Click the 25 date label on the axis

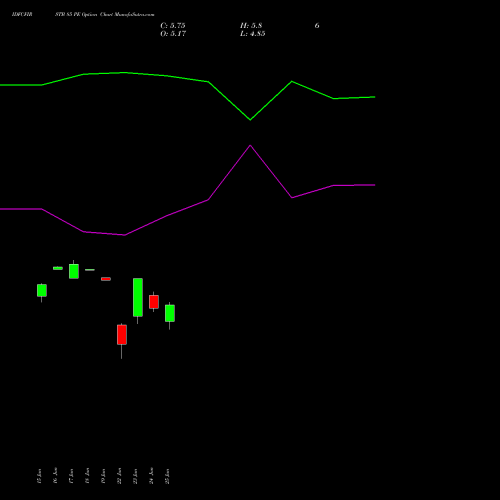coord(167,476)
